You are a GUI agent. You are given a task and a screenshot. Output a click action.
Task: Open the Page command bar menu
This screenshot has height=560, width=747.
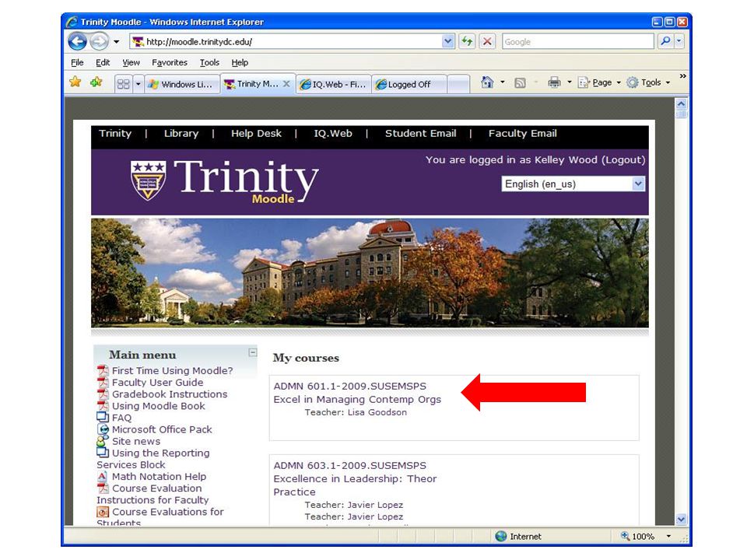[x=599, y=82]
